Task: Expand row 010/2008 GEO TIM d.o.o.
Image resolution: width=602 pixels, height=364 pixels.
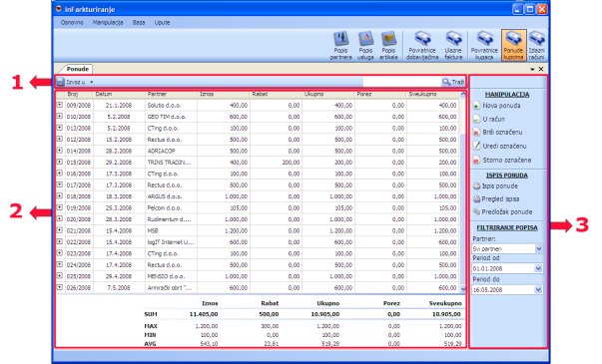Action: click(60, 116)
